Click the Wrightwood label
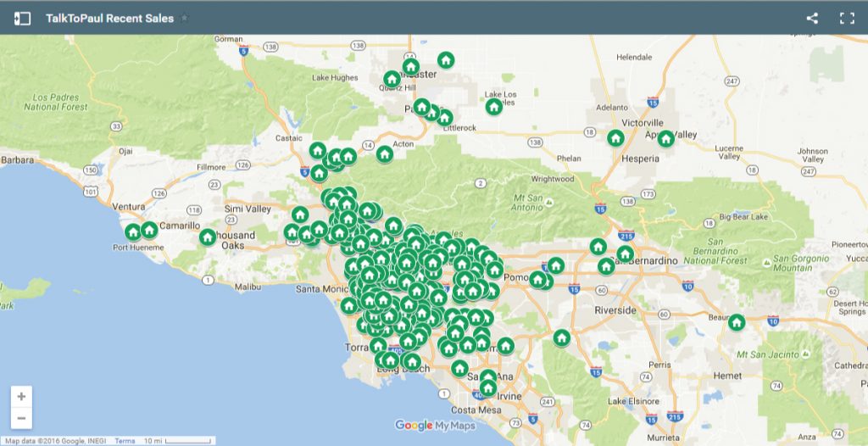The width and height of the screenshot is (868, 446). tap(553, 179)
